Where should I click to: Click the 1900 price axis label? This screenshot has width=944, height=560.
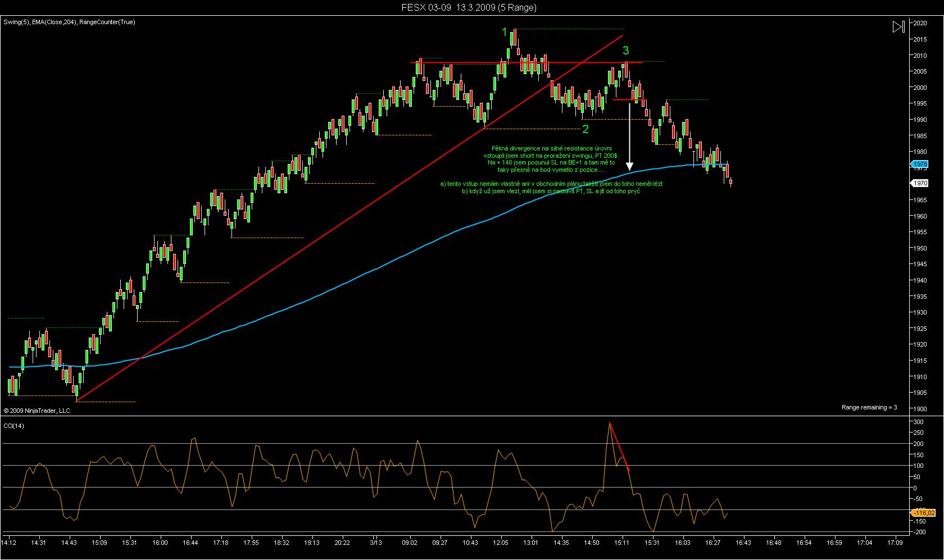click(x=920, y=409)
